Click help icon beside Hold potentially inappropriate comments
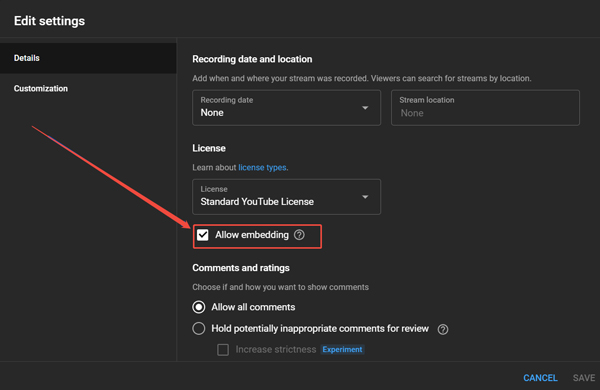Viewport: 600px width, 390px height. pos(443,329)
